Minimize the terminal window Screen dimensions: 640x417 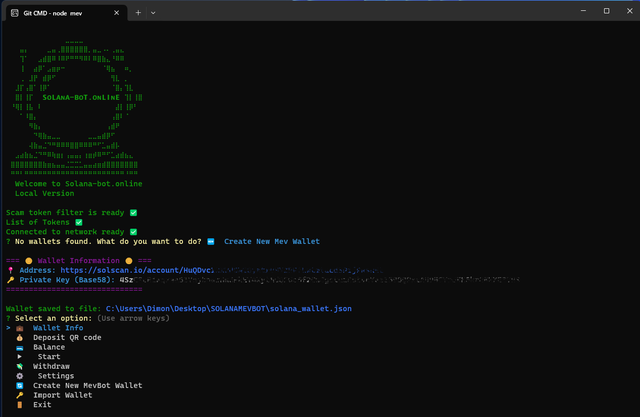coord(583,11)
